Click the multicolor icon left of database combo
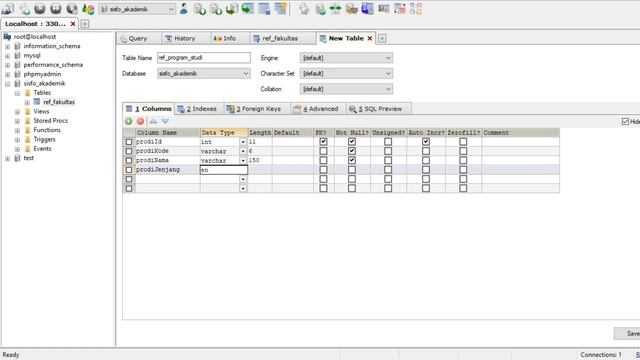The height and width of the screenshot is (360, 640). [88, 9]
